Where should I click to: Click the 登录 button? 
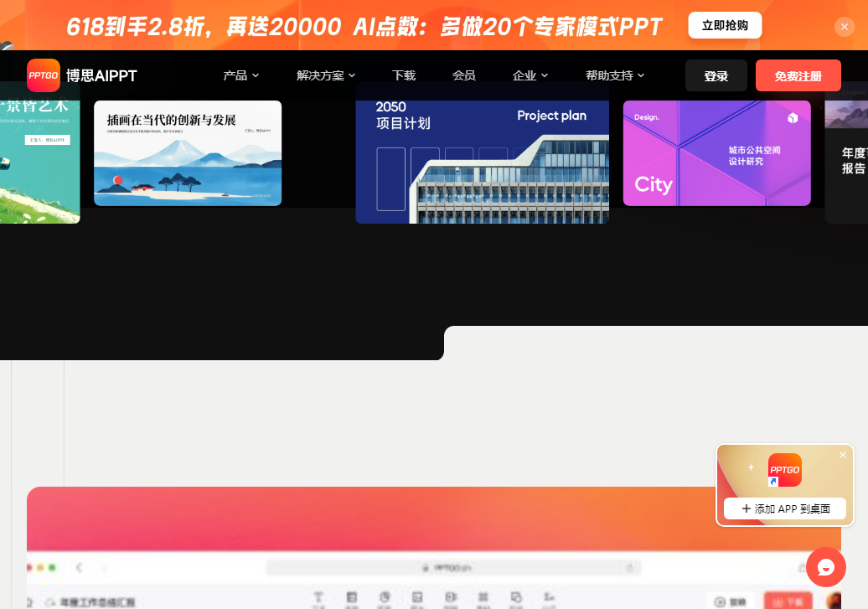pos(716,76)
